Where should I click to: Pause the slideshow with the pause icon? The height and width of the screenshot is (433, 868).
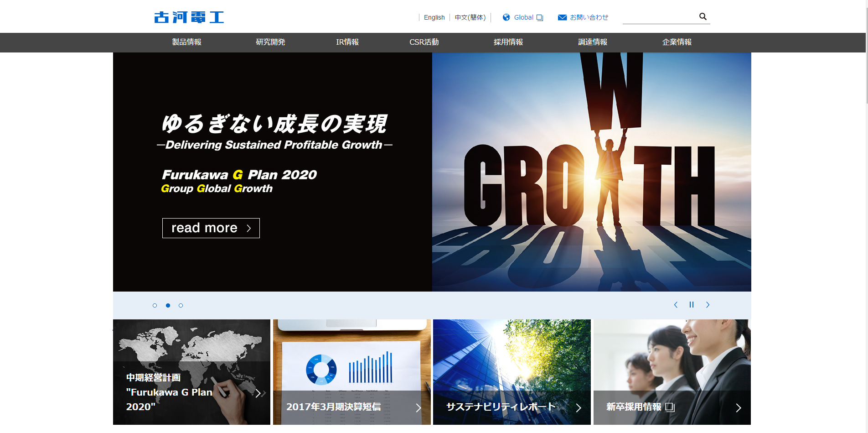point(692,305)
